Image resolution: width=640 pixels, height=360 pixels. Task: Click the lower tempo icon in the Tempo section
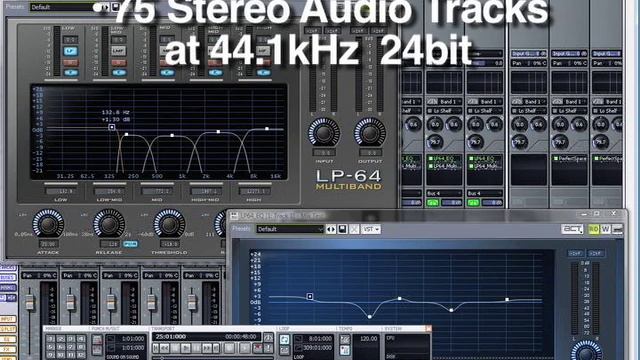coord(345,350)
